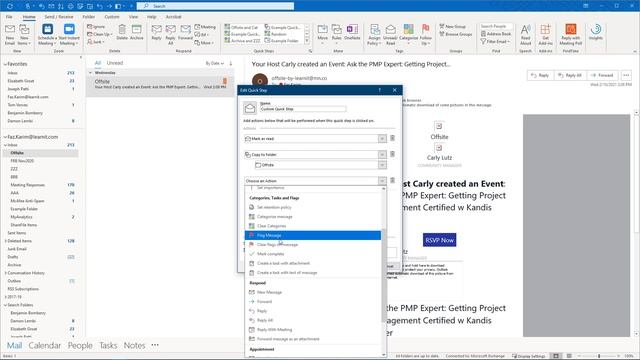The width and height of the screenshot is (640, 360).
Task: Click Reply All button in reading pane
Action: coord(570,76)
